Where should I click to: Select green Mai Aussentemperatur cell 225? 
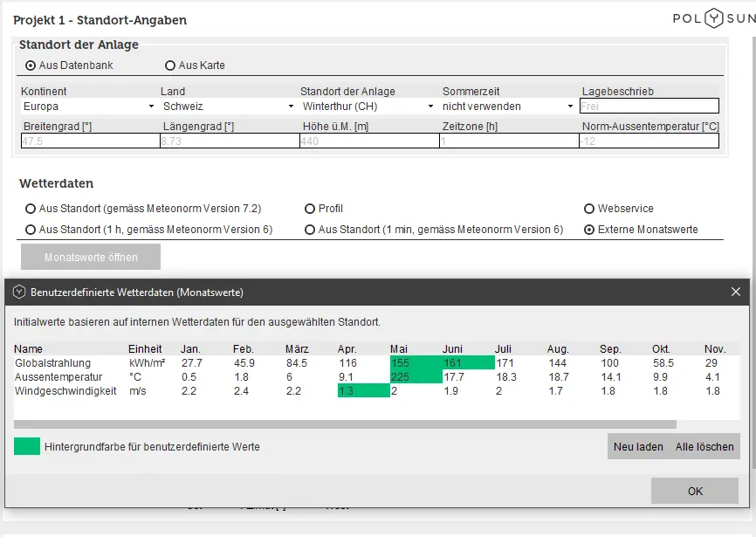[416, 377]
